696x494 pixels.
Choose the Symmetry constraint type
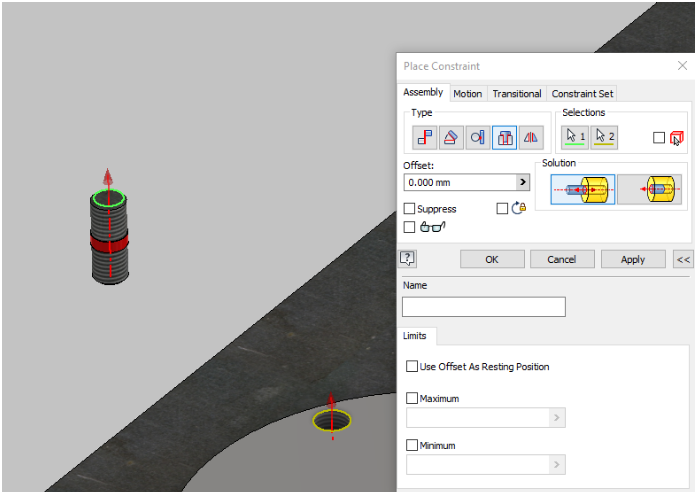pos(532,137)
